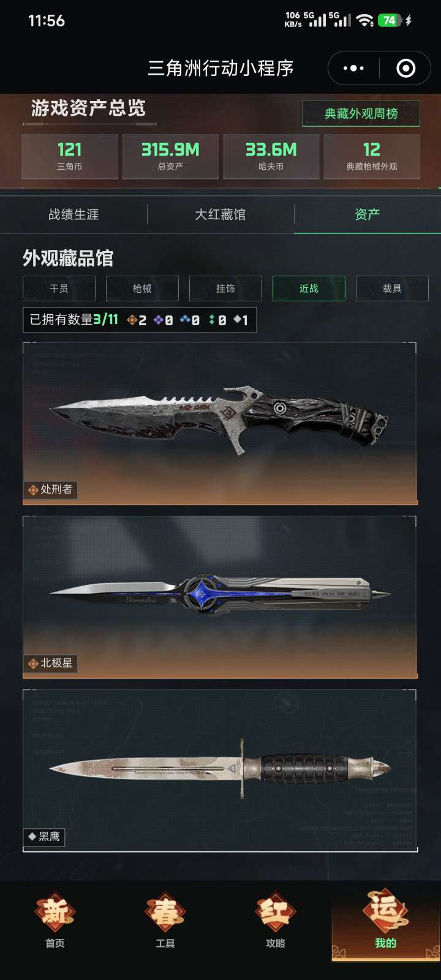Switch to the 大红藏馆 tab
441x980 pixels.
[221, 214]
